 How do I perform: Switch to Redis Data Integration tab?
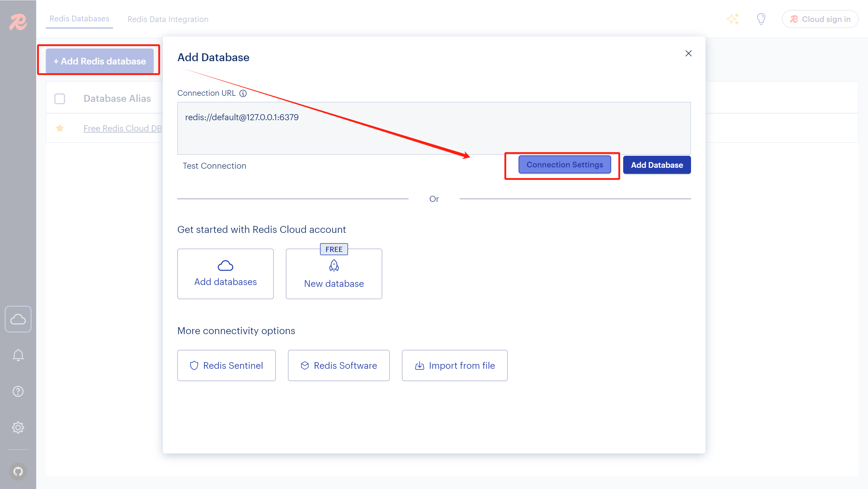168,19
